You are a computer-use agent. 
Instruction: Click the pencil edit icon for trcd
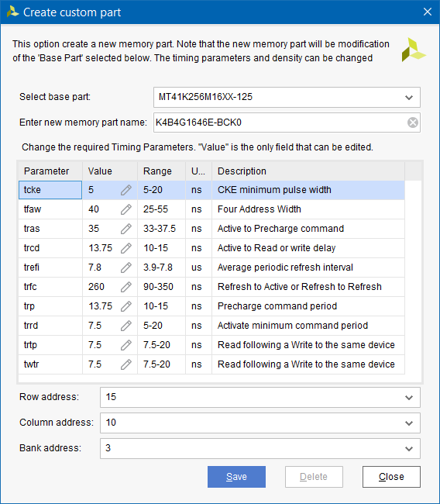tap(126, 248)
